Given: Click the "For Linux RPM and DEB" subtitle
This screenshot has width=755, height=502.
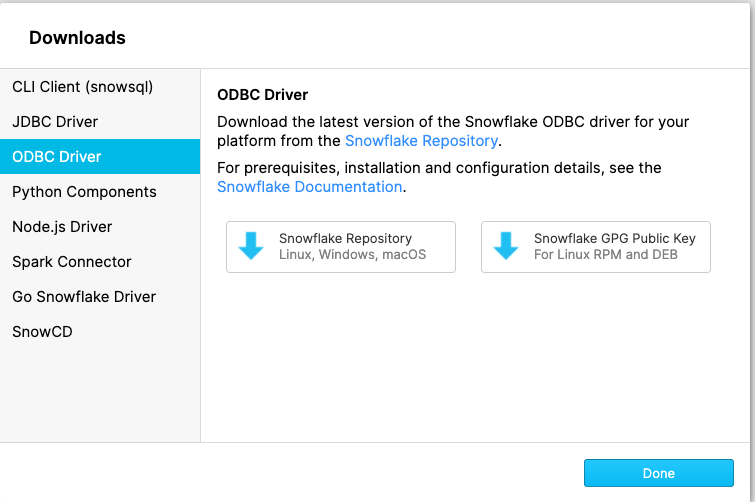Looking at the screenshot, I should point(605,255).
